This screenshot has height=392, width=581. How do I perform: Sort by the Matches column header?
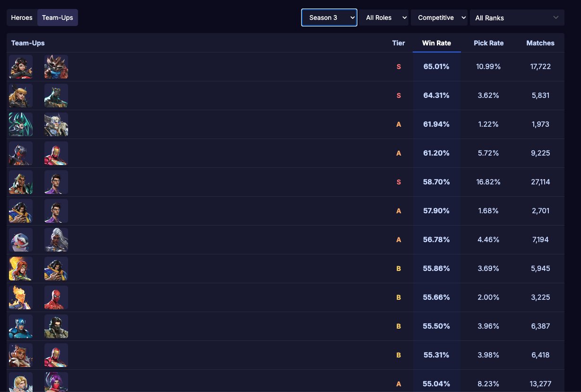[x=540, y=43]
